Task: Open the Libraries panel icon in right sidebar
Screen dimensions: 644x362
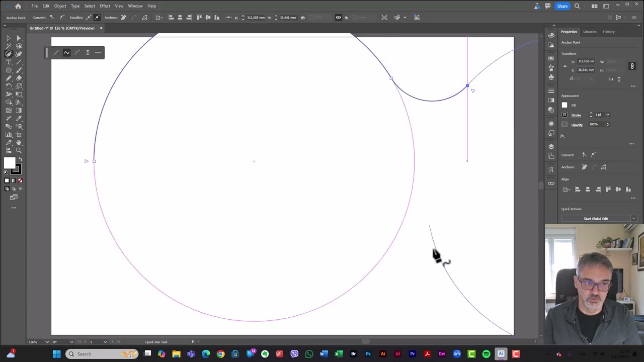Action: [590, 32]
